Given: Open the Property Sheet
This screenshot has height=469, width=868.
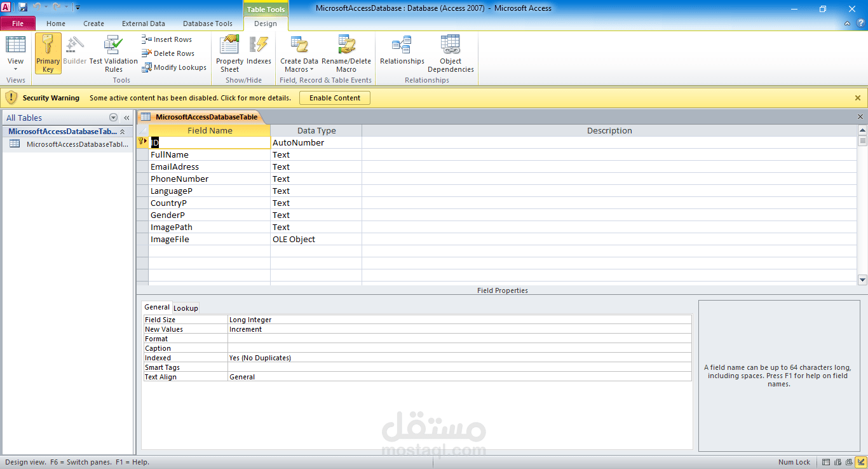Looking at the screenshot, I should click(x=229, y=53).
